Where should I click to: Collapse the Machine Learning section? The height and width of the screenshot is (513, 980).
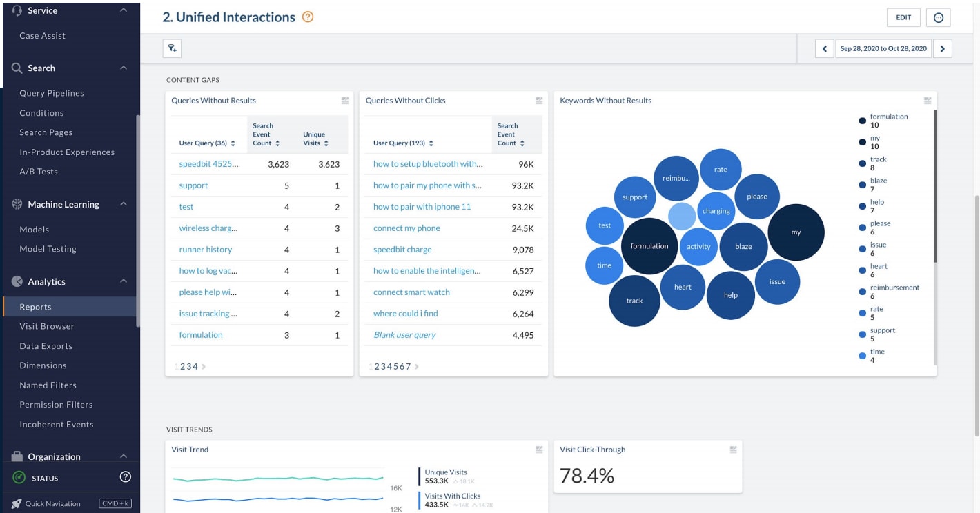[x=124, y=205]
